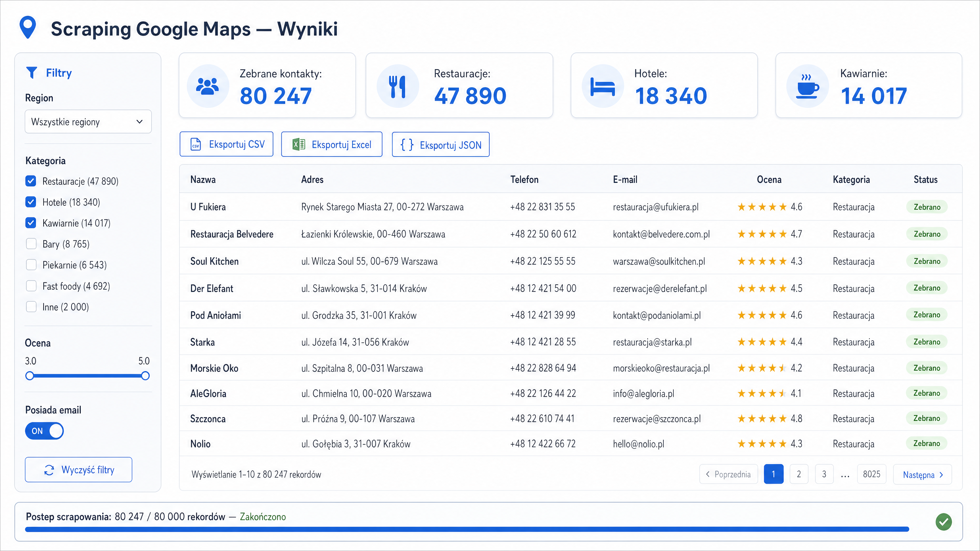Click the left Ocena slider handle at 3.0

(x=29, y=376)
